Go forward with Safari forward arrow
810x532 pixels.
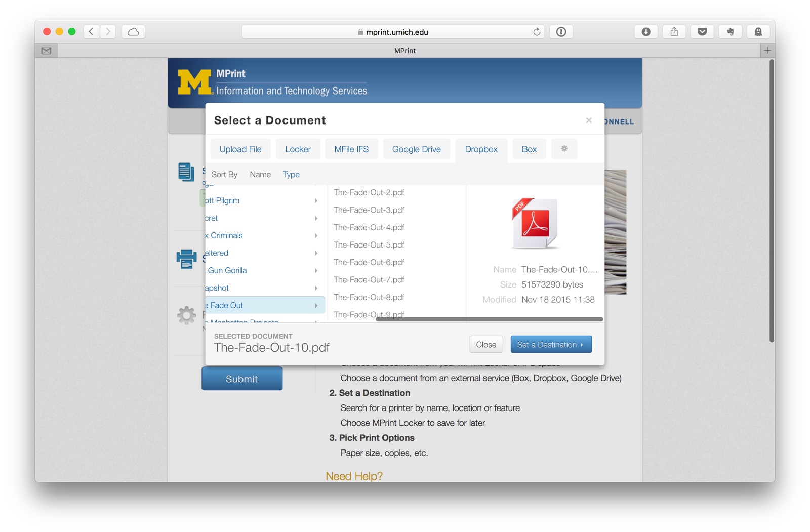pyautogui.click(x=108, y=32)
